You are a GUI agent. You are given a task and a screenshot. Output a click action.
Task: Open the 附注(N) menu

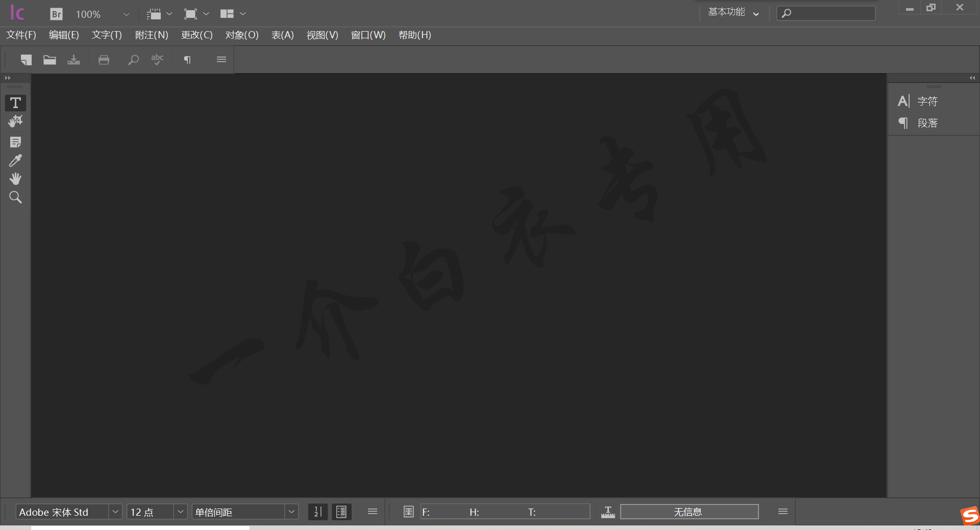coord(152,35)
